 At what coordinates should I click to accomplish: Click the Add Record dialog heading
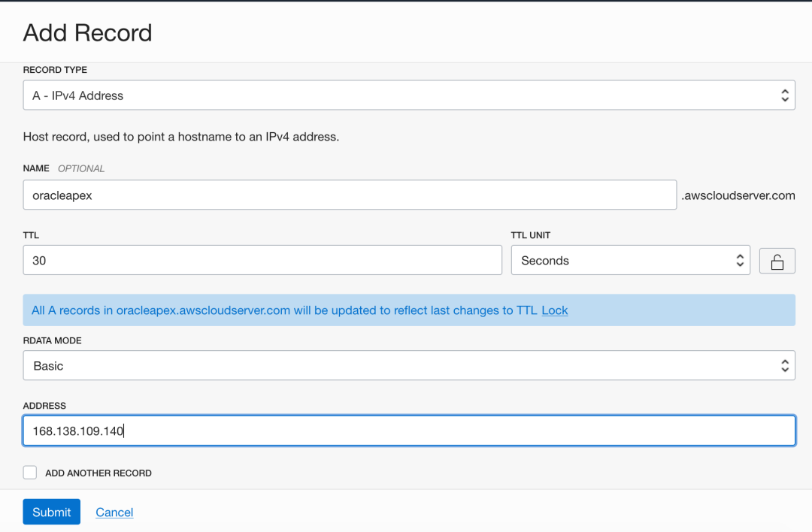[87, 32]
